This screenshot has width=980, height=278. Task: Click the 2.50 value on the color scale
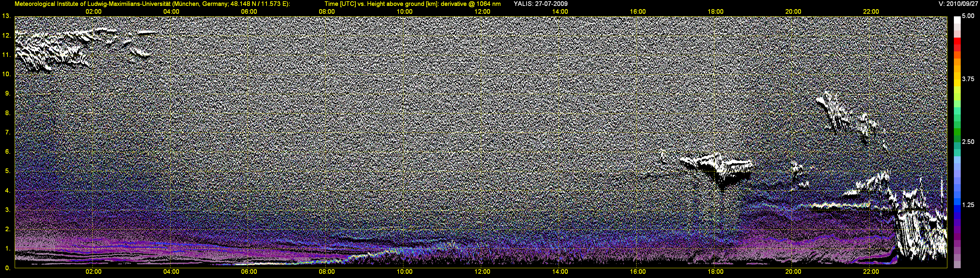[968, 142]
